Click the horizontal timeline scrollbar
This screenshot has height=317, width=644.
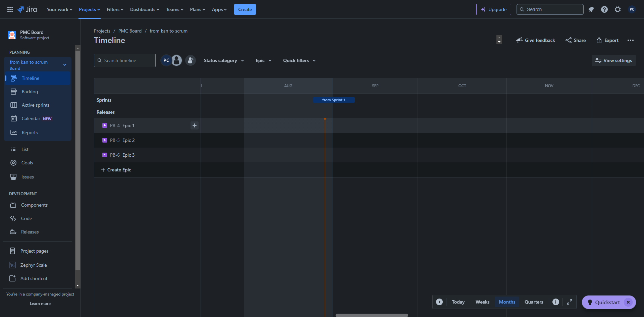click(x=372, y=315)
